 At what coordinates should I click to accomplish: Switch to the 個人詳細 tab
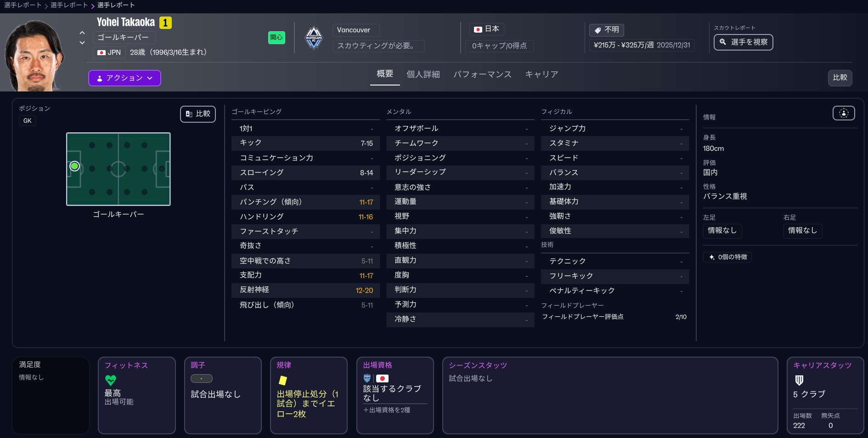tap(423, 74)
